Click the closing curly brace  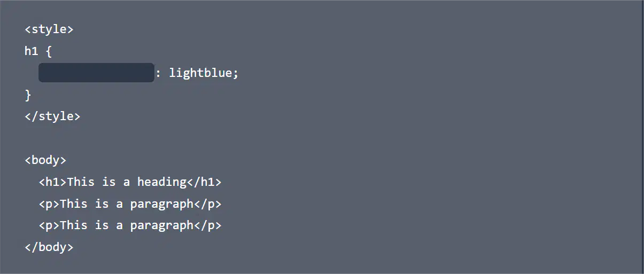pyautogui.click(x=28, y=95)
